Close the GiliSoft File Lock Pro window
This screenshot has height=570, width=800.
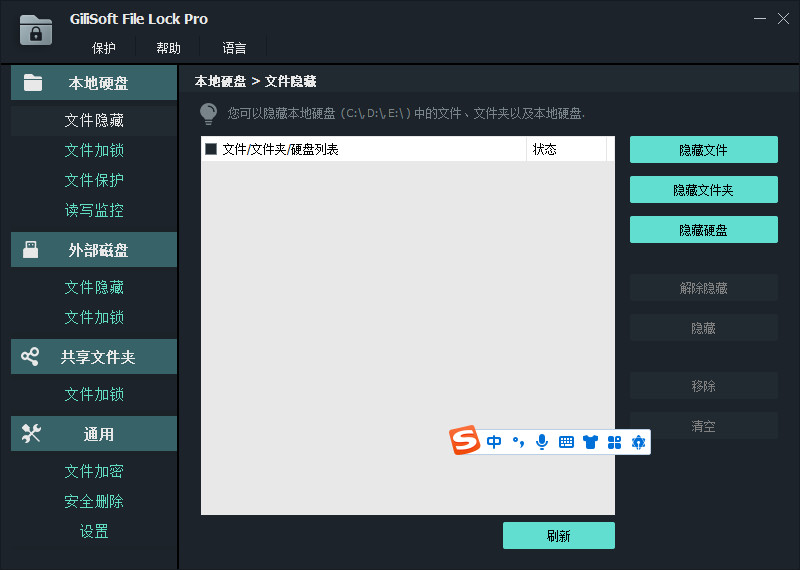[x=783, y=19]
